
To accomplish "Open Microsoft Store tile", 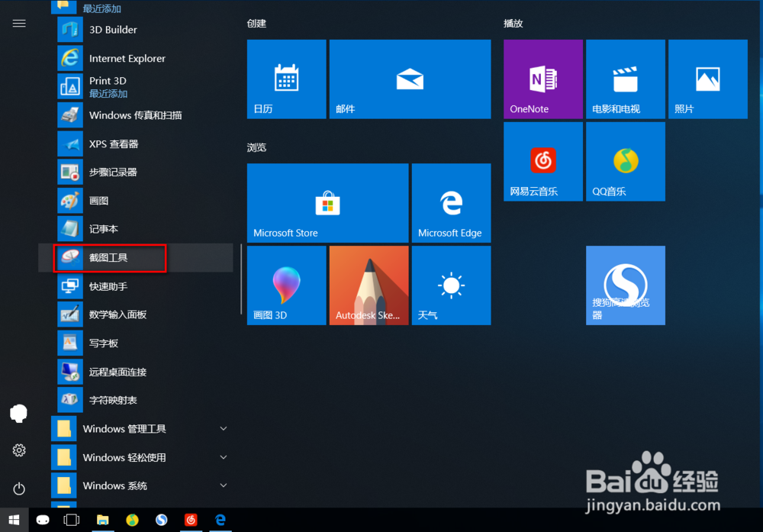I will click(328, 203).
